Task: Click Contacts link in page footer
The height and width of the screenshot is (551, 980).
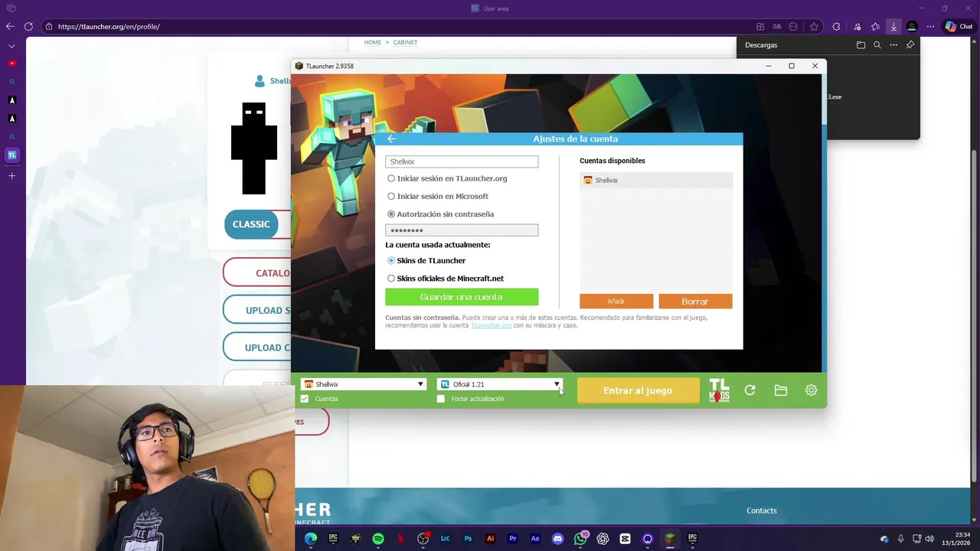Action: point(761,510)
